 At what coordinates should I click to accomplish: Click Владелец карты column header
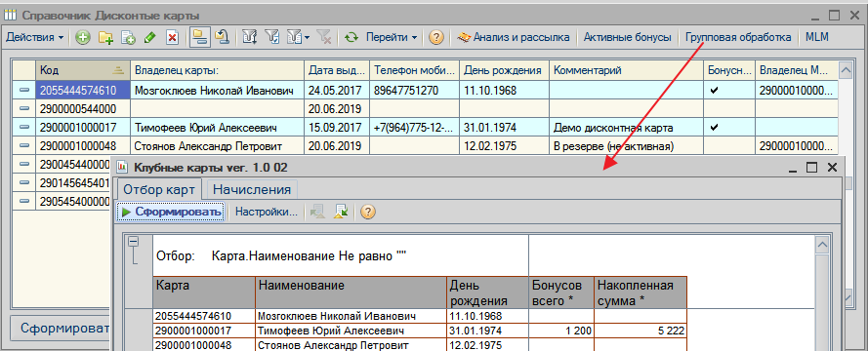(x=217, y=70)
